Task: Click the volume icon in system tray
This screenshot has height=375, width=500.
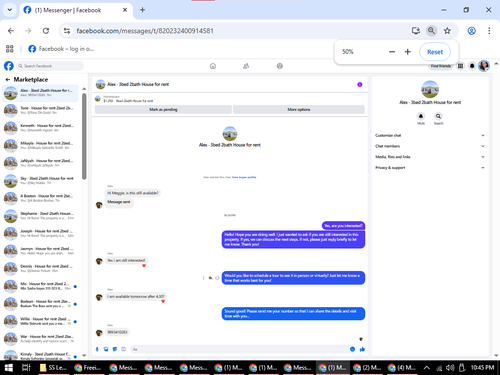Action: tap(450, 368)
